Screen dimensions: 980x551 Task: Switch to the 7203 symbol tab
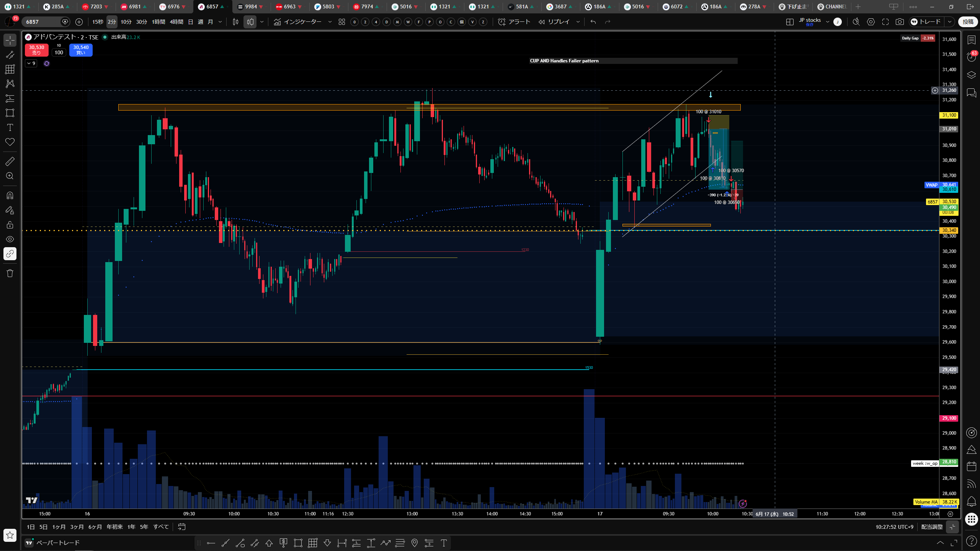pos(96,7)
